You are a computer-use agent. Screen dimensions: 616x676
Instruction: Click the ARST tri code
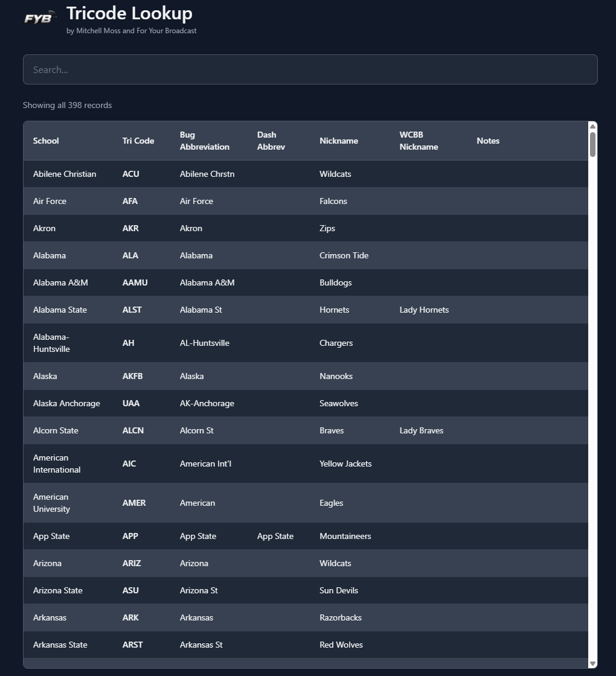[132, 645]
